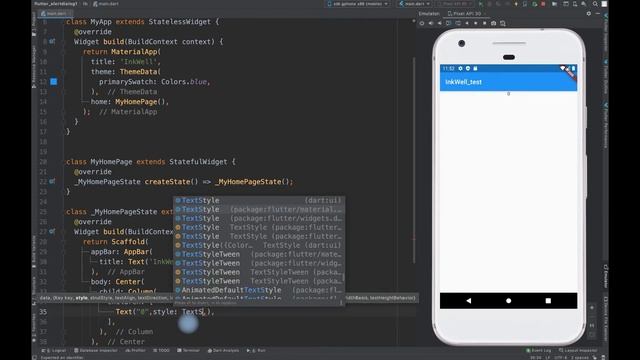Open the TODO tool window
640x360 pixels.
coord(162,350)
